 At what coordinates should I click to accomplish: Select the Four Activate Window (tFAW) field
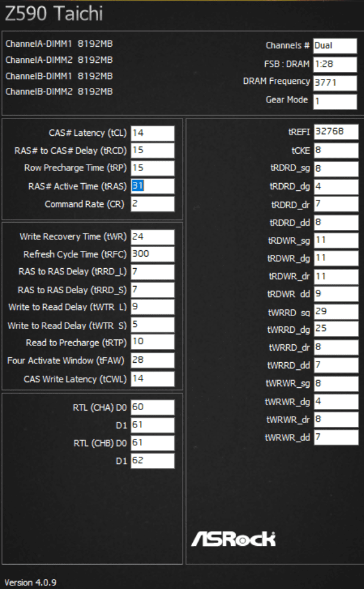point(153,360)
